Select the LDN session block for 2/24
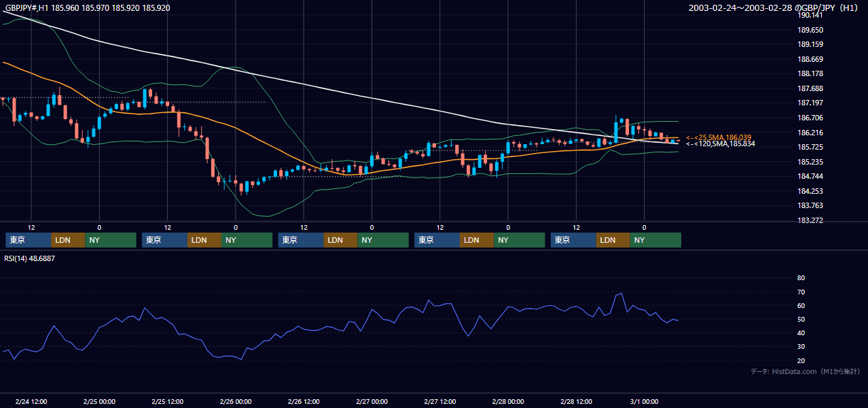The height and width of the screenshot is (408, 868). click(69, 240)
